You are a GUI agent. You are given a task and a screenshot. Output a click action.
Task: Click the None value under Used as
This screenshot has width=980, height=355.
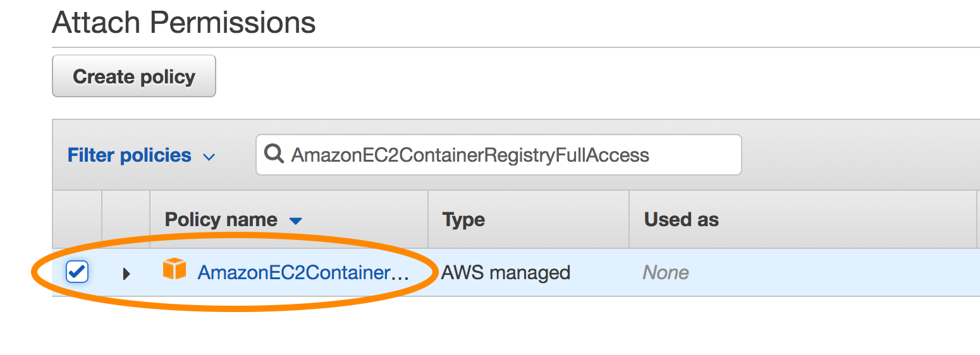pyautogui.click(x=666, y=272)
